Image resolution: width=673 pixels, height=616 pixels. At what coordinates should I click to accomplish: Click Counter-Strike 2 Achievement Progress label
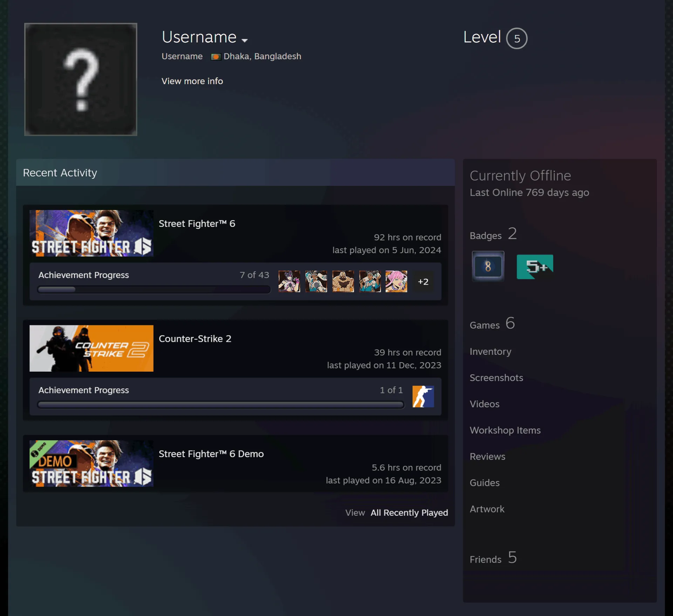84,390
